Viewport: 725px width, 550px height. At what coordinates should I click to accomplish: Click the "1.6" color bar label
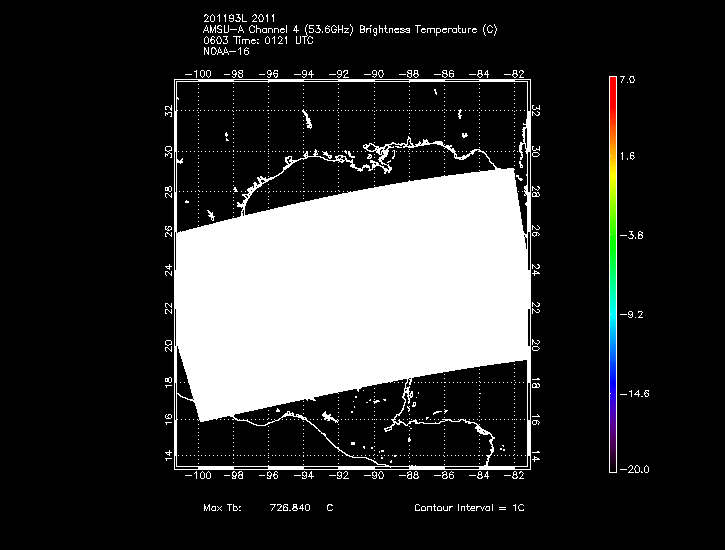[x=627, y=156]
